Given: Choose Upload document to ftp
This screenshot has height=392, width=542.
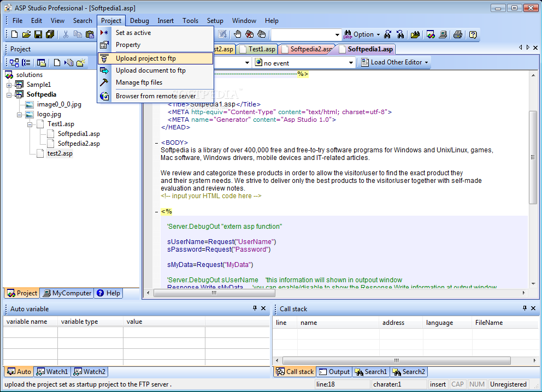Looking at the screenshot, I should (155, 70).
